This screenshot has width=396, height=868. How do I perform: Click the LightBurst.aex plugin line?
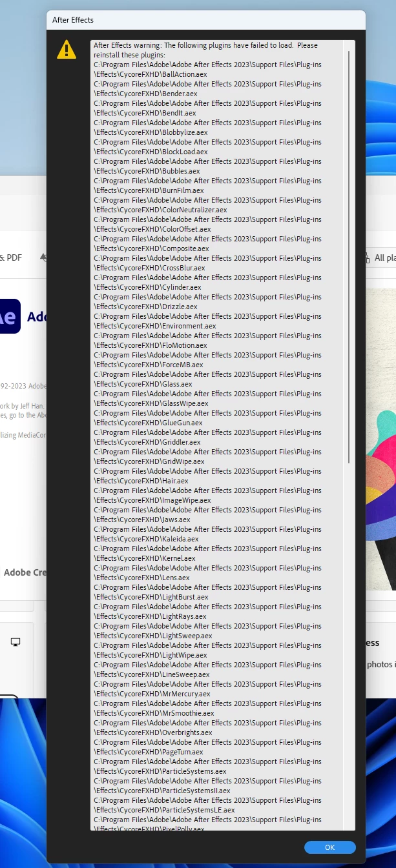[x=151, y=597]
